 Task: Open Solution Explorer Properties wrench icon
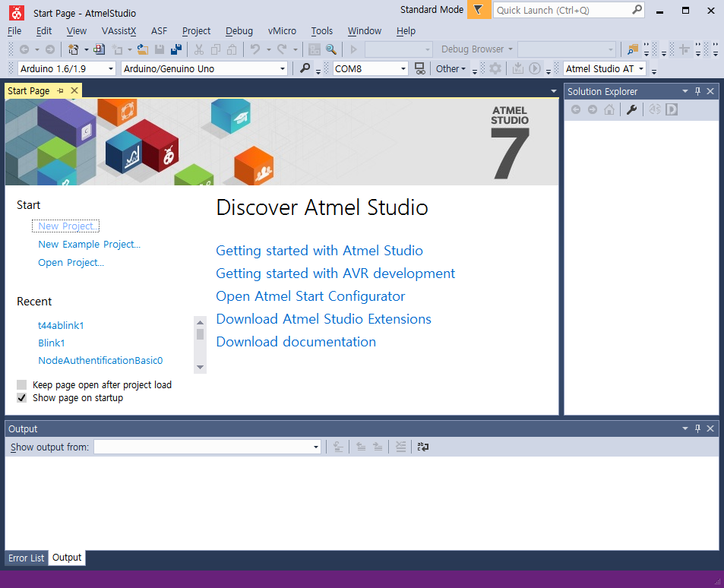[x=631, y=109]
